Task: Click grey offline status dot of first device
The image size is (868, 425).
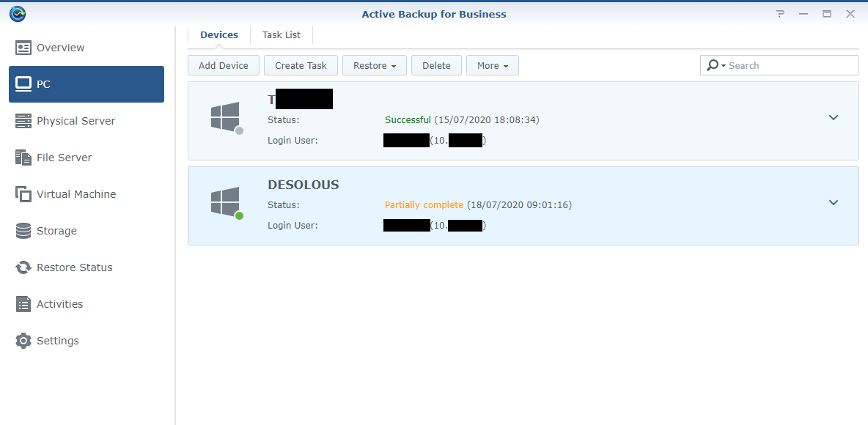Action: pyautogui.click(x=239, y=130)
